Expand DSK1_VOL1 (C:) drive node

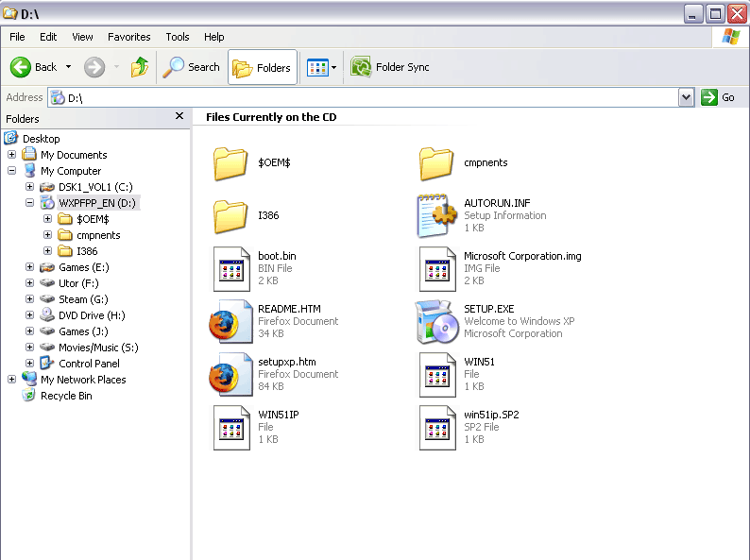tap(29, 186)
